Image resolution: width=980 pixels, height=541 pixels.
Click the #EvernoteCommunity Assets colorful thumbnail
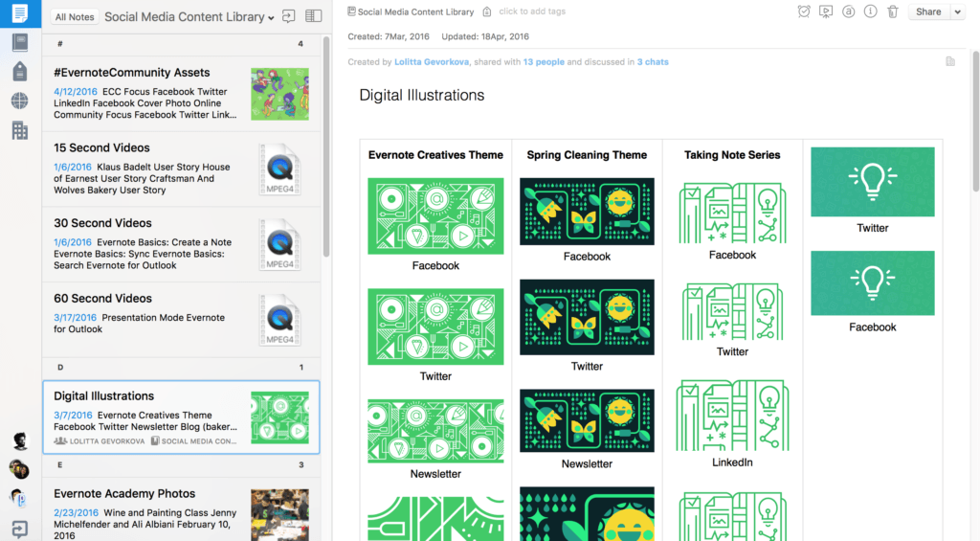280,94
